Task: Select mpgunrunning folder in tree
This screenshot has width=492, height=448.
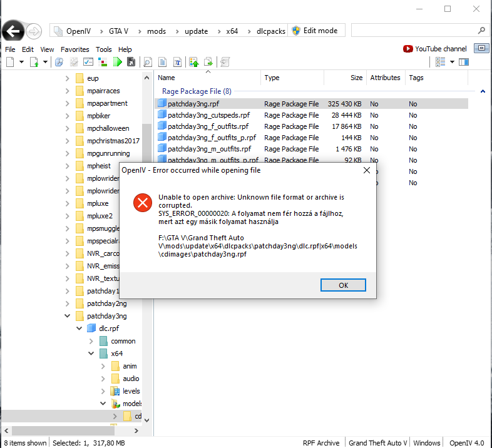Action: coord(108,153)
